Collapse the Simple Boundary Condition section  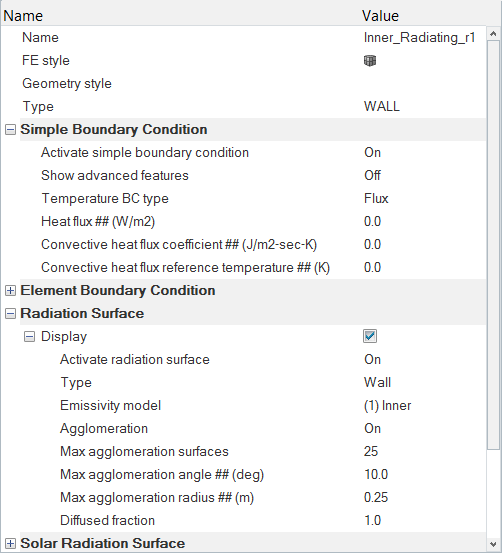(x=10, y=130)
